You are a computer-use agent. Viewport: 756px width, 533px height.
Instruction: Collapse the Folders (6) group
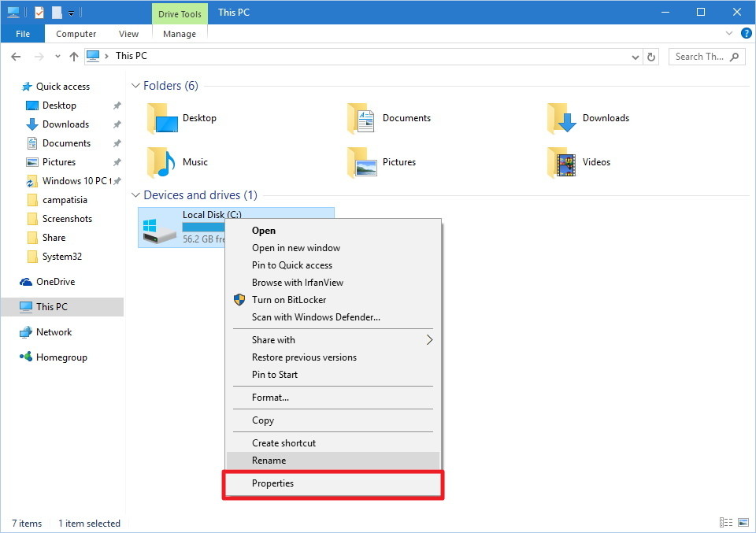pos(135,86)
